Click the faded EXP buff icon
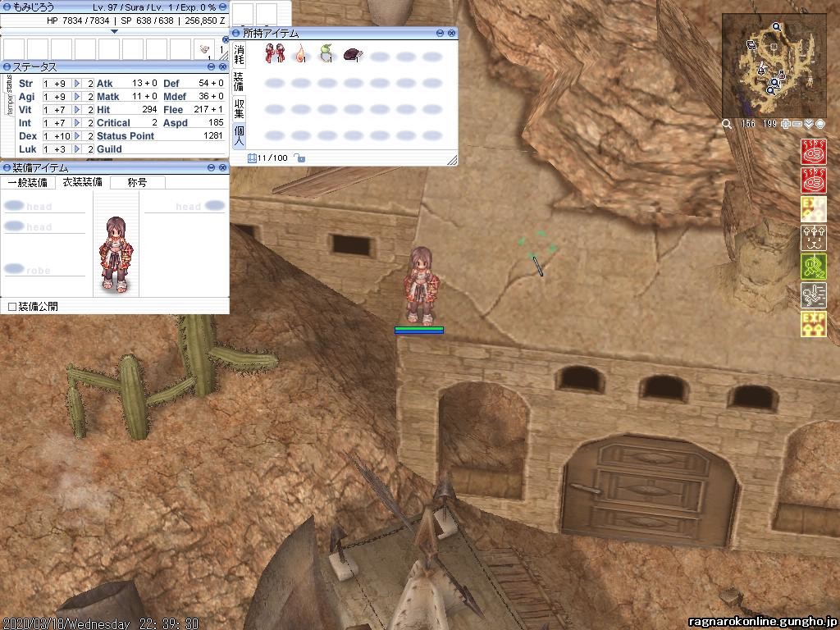The width and height of the screenshot is (840, 630). [x=813, y=209]
